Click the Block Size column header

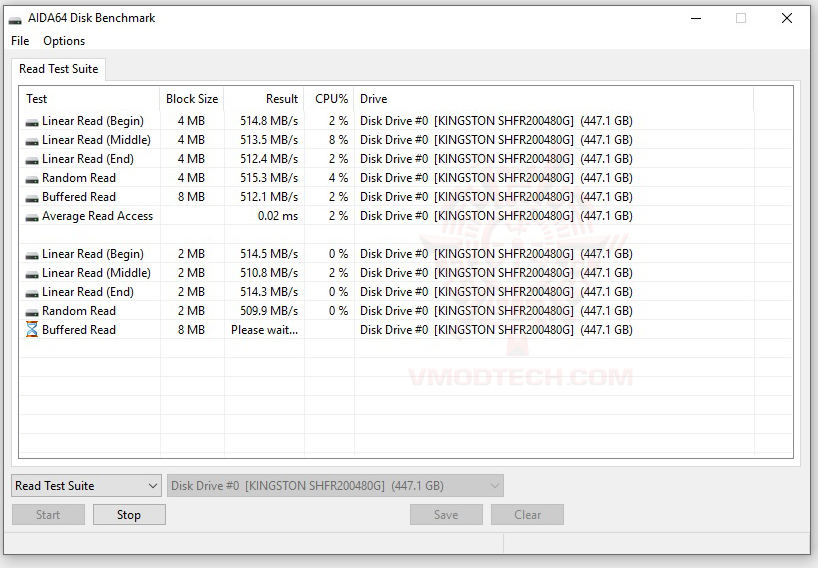point(192,99)
